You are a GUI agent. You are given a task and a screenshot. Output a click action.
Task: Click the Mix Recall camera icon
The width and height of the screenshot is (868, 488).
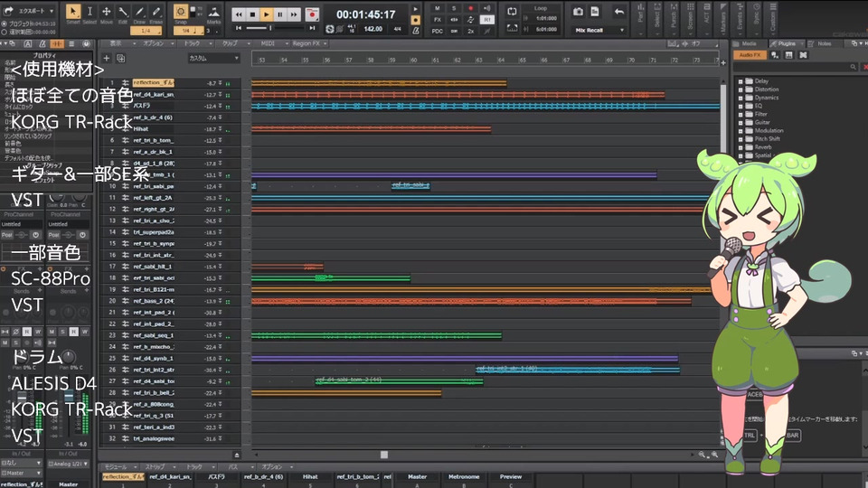(x=578, y=12)
